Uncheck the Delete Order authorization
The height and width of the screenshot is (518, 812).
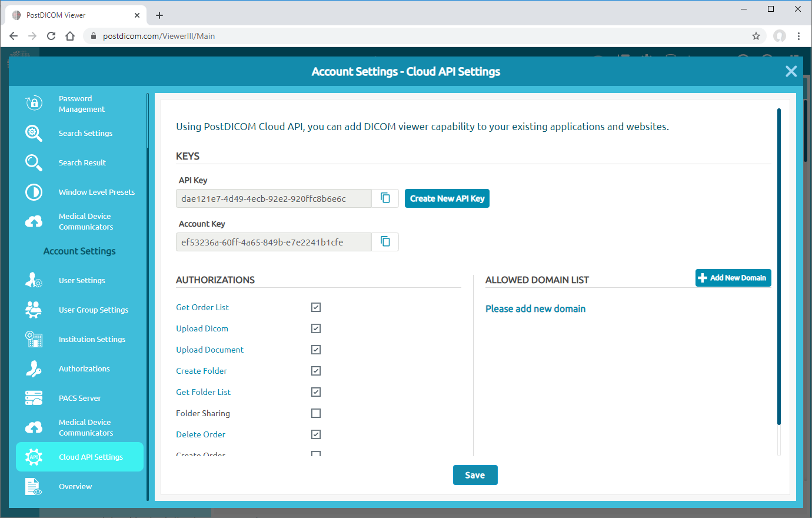[x=316, y=434]
